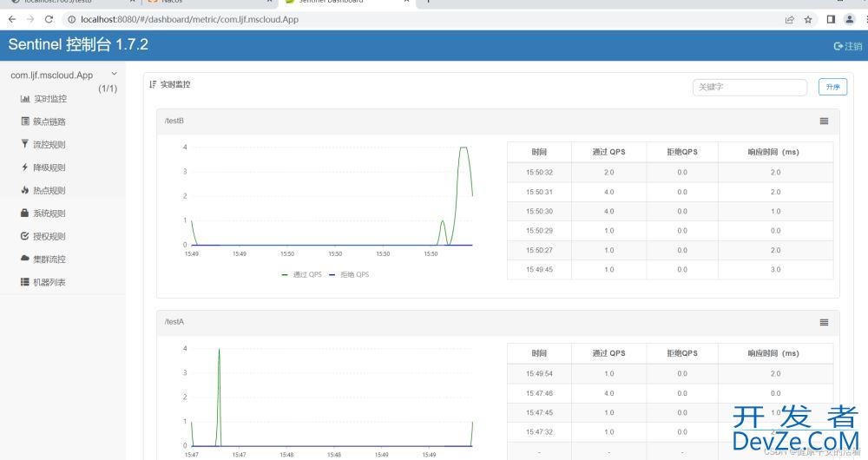The height and width of the screenshot is (460, 868).
Task: Click the /testA panel title
Action: [x=174, y=322]
